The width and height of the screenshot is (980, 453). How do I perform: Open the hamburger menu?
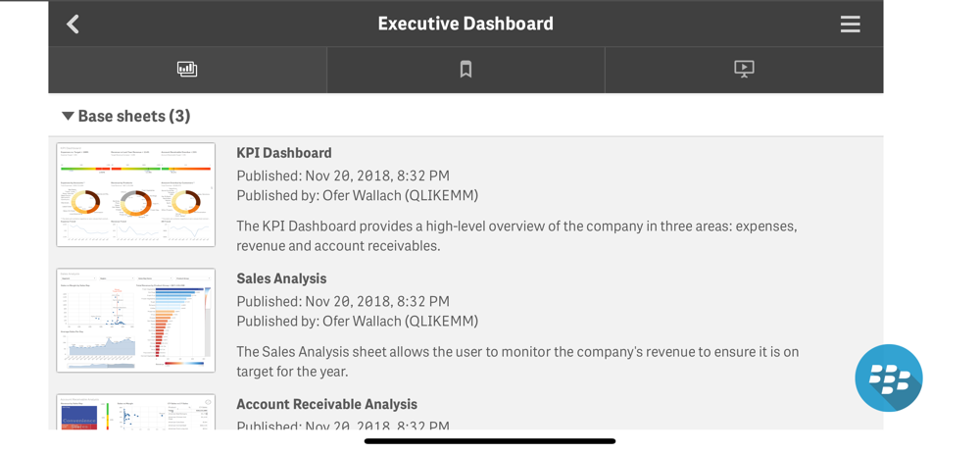point(850,25)
